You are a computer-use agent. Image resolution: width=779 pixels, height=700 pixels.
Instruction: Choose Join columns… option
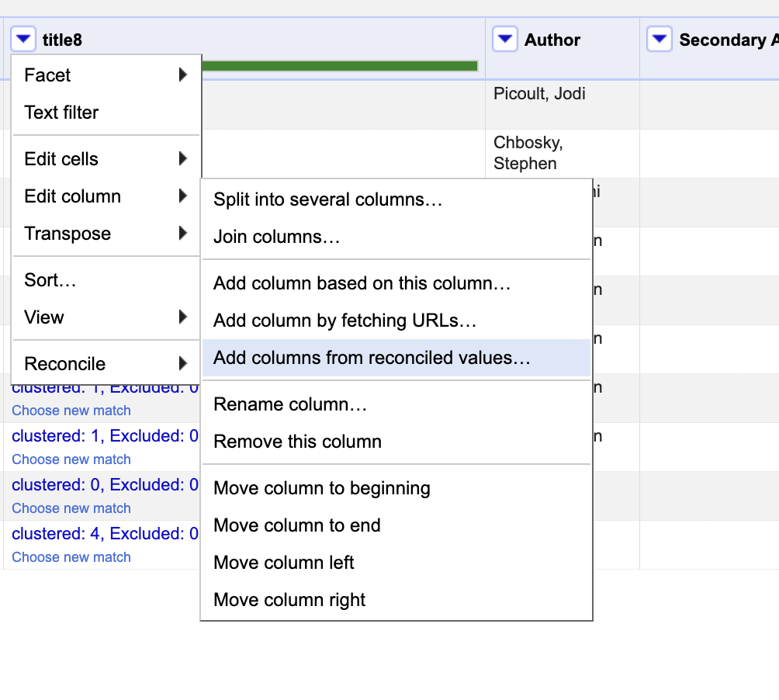(277, 237)
